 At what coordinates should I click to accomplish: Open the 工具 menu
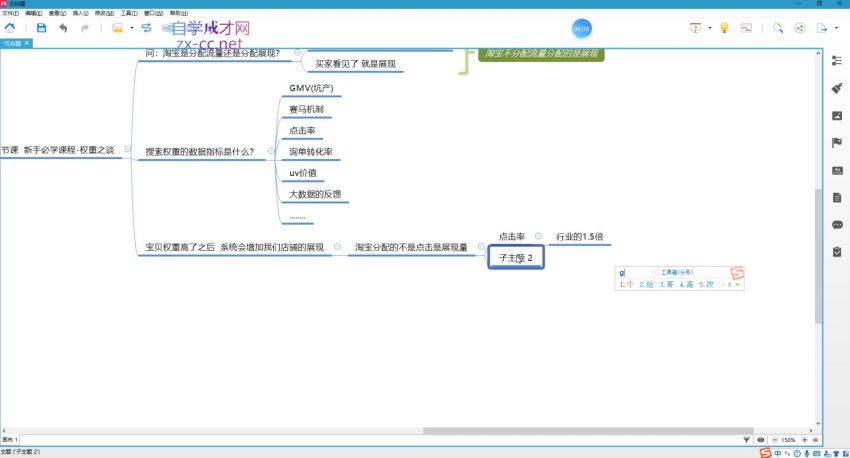[x=129, y=13]
